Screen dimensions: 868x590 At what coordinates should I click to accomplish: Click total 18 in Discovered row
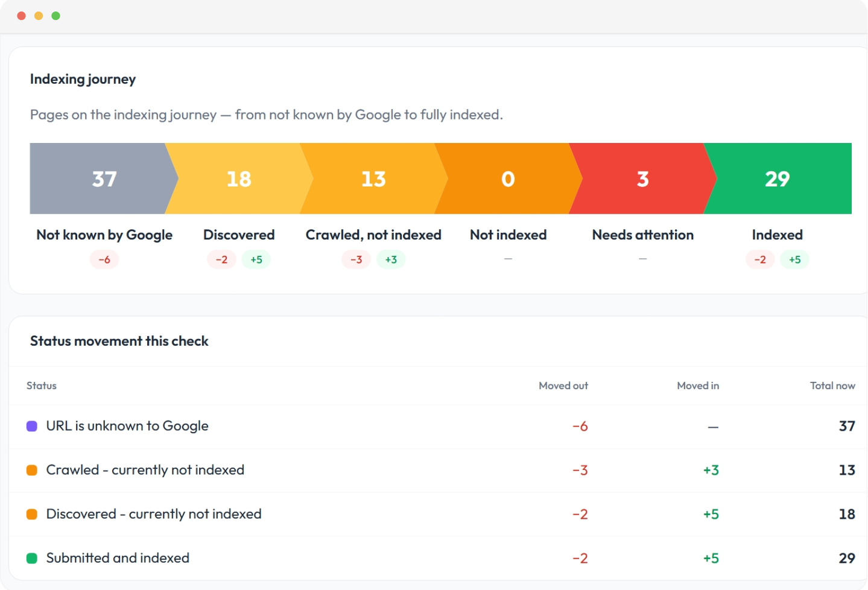click(x=847, y=515)
